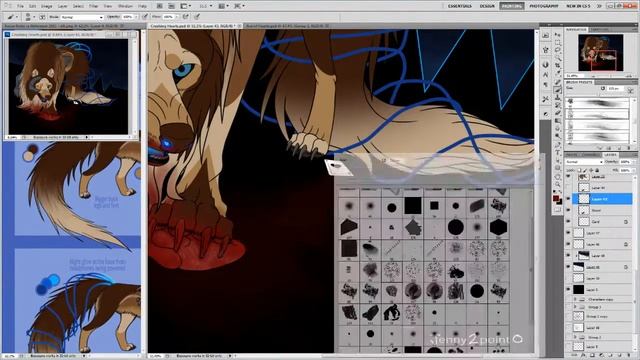Switch to Photography workspace
640x360 pixels.
tap(544, 6)
